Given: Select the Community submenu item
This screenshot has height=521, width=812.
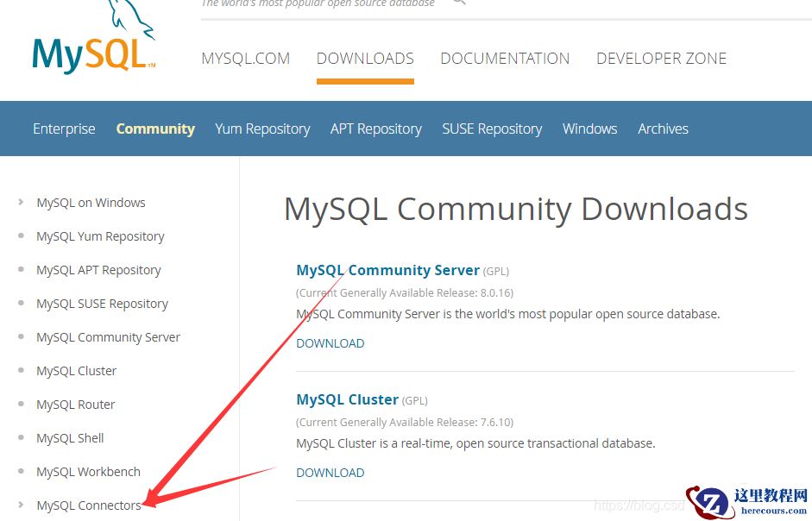Looking at the screenshot, I should [155, 129].
